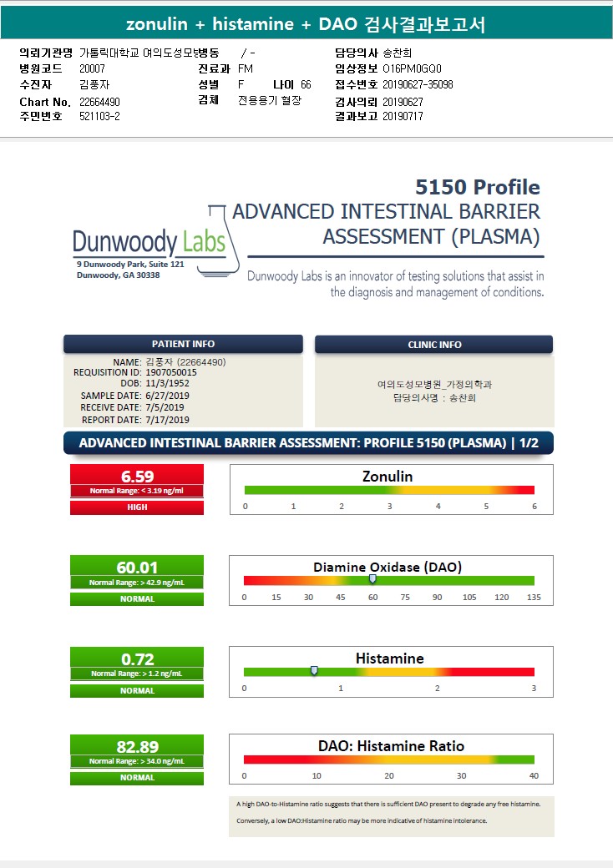Click the Histamine gauge marker
This screenshot has width=613, height=868.
click(x=314, y=671)
